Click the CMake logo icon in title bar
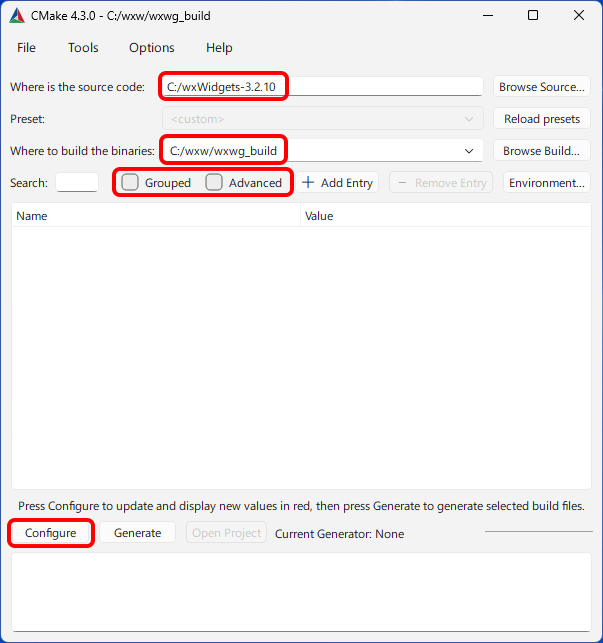This screenshot has height=643, width=603. tap(17, 16)
